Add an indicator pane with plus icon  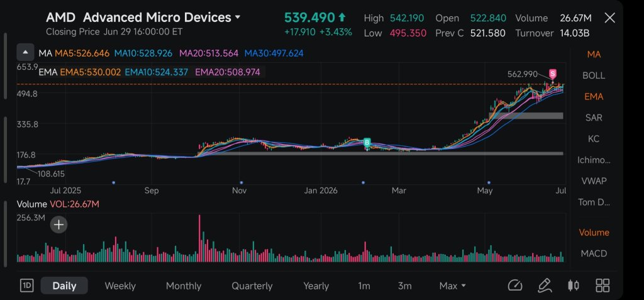(58, 225)
